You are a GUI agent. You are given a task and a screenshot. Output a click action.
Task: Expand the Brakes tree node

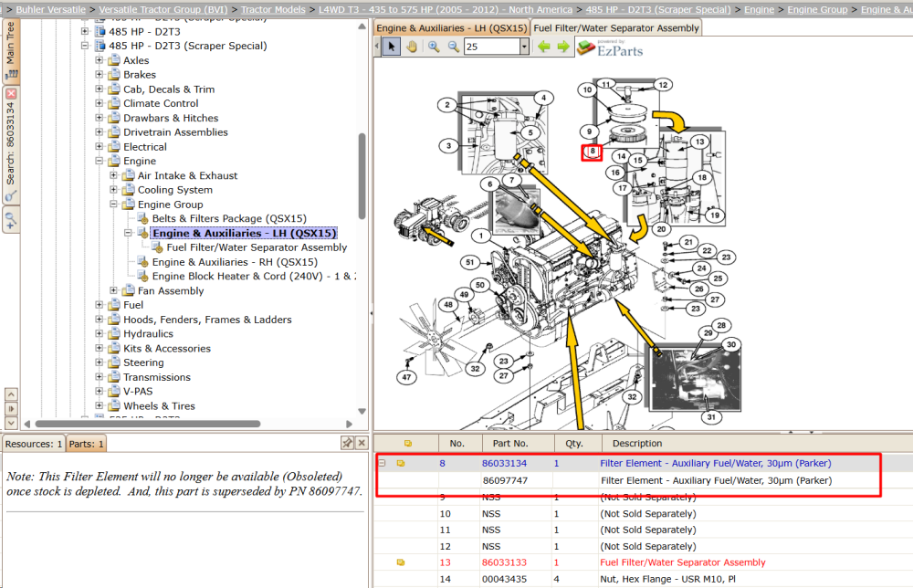(99, 75)
